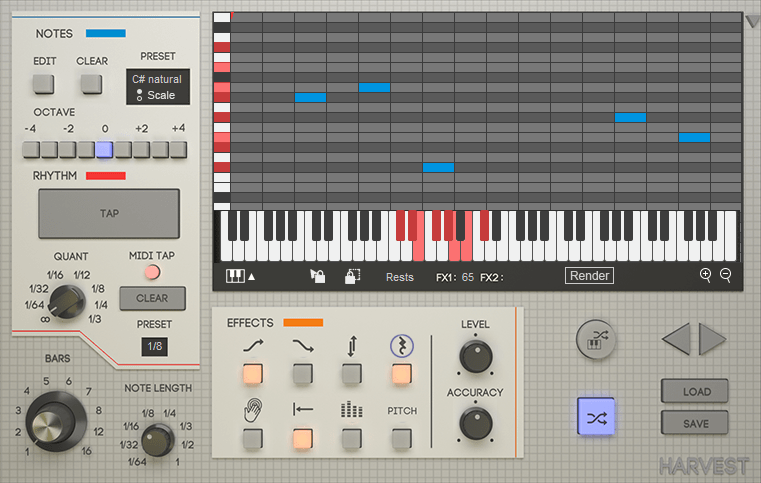Click the lock selection icon with dashed square
761x483 pixels.
point(353,277)
